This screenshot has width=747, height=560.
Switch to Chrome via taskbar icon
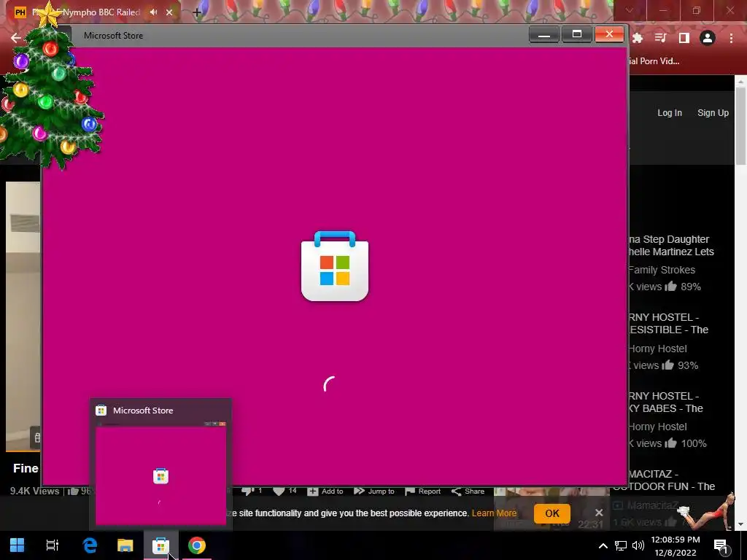(197, 545)
